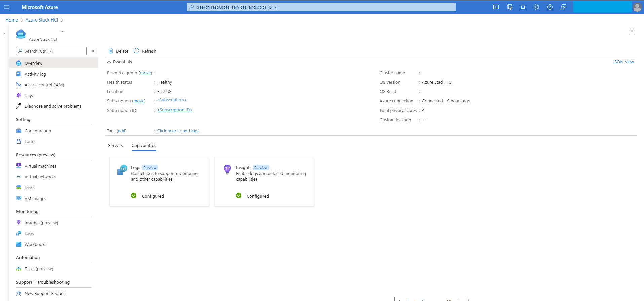The height and width of the screenshot is (301, 644).
Task: Click the top search resources field
Action: 321,7
